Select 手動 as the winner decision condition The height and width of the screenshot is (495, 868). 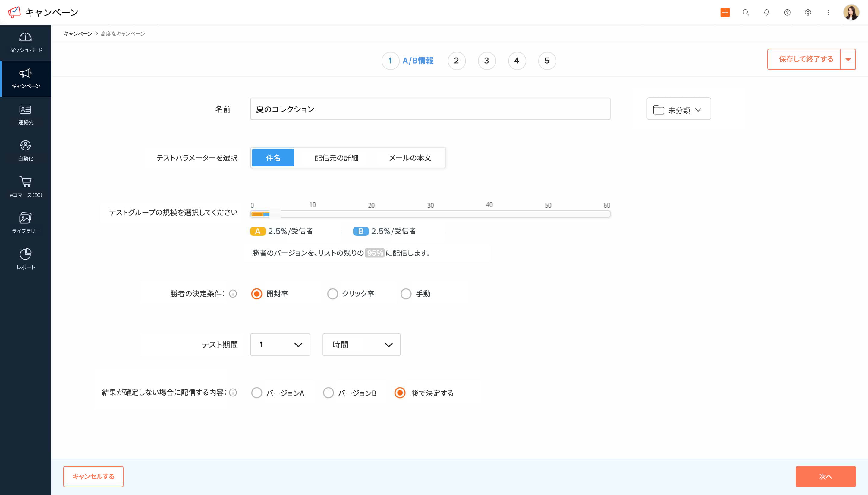406,293
